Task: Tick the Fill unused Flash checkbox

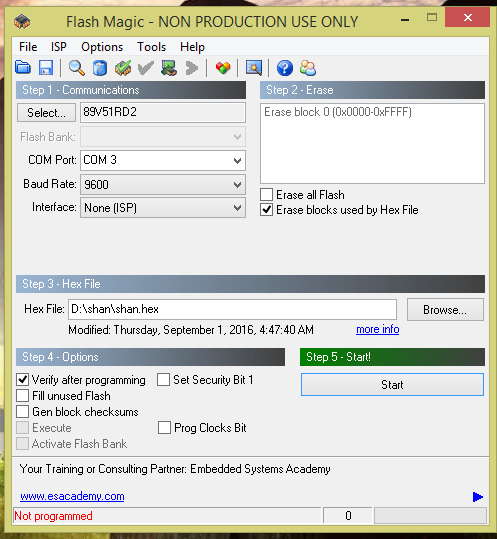Action: point(23,396)
